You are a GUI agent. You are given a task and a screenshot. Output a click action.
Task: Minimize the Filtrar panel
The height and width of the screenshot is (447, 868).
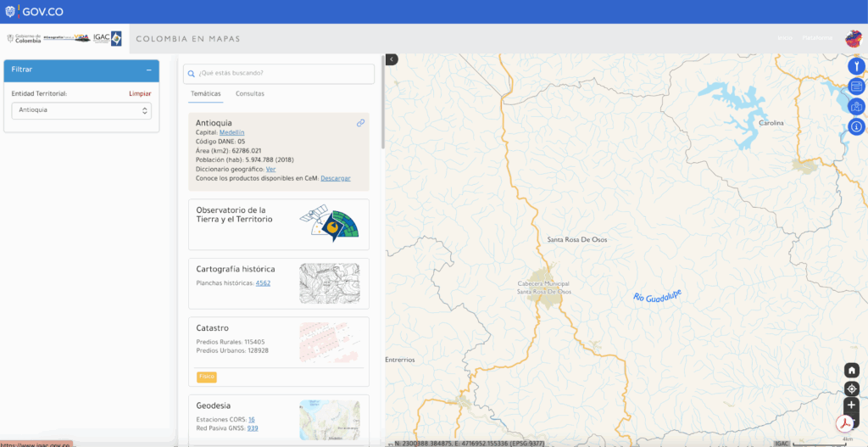click(x=148, y=70)
